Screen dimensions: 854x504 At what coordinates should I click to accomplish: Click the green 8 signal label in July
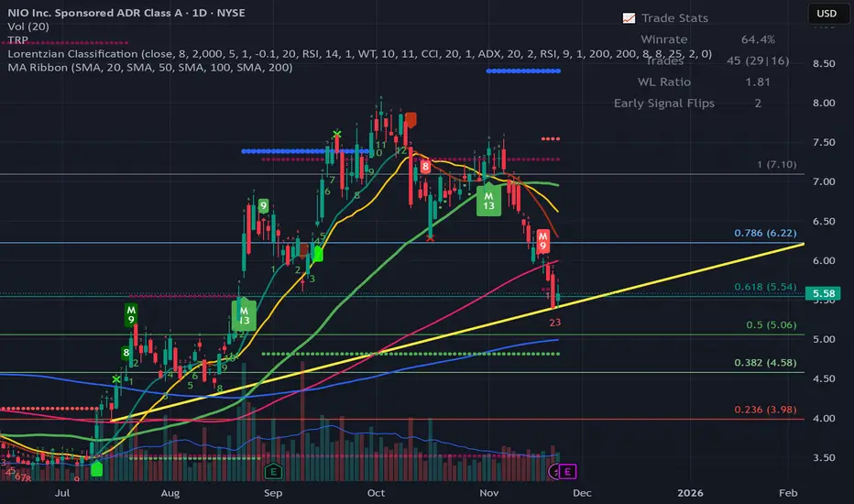126,353
